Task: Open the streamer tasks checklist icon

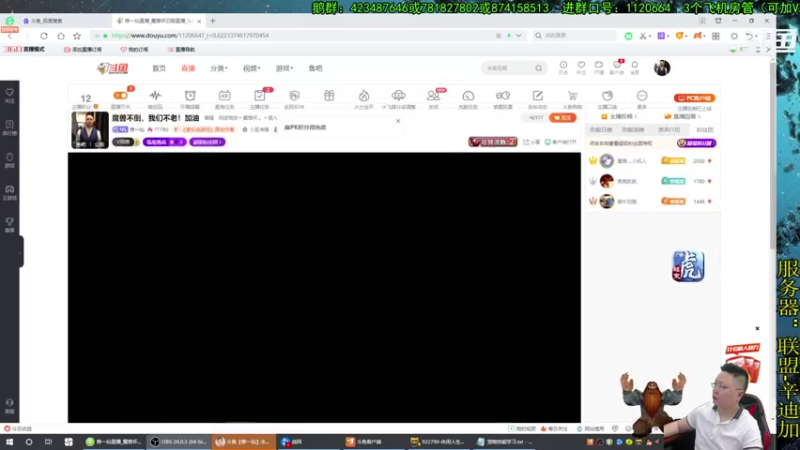Action: [x=259, y=98]
